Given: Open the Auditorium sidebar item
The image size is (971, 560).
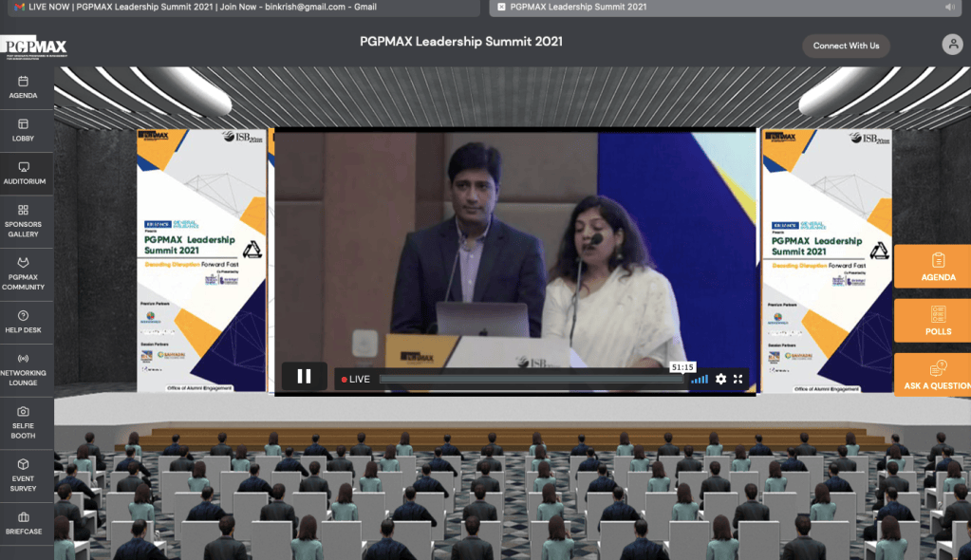Looking at the screenshot, I should (x=24, y=174).
